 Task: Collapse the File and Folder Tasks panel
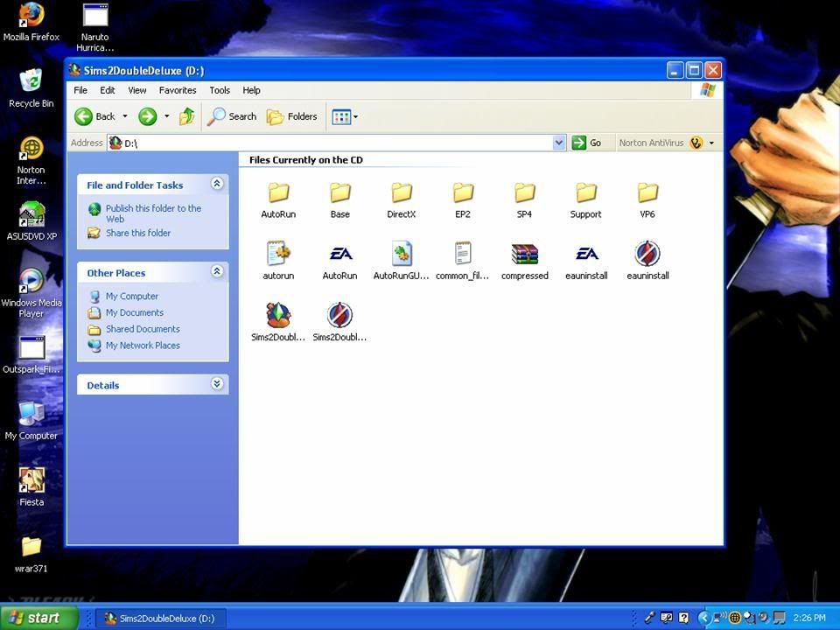(x=217, y=184)
